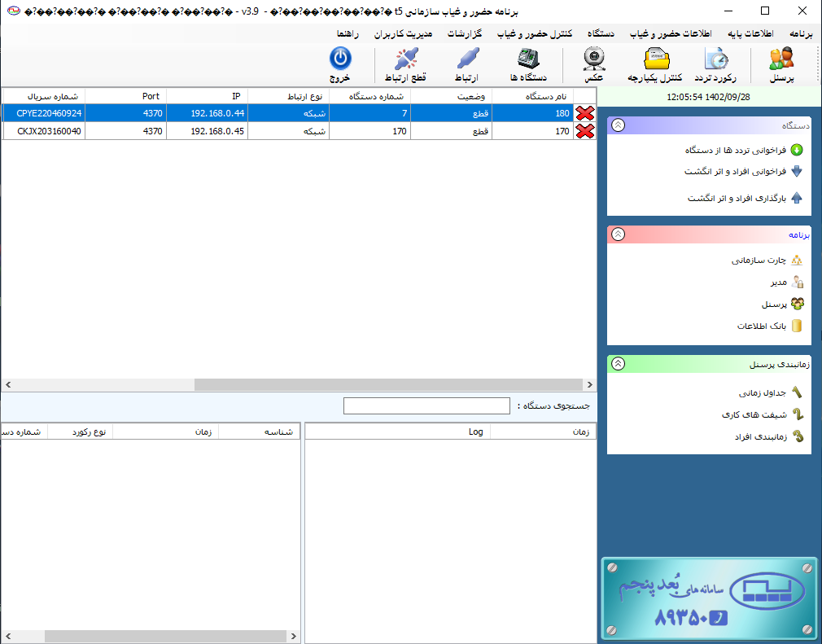Click blue up arrow icon for بارگذاری افراد

[x=796, y=198]
